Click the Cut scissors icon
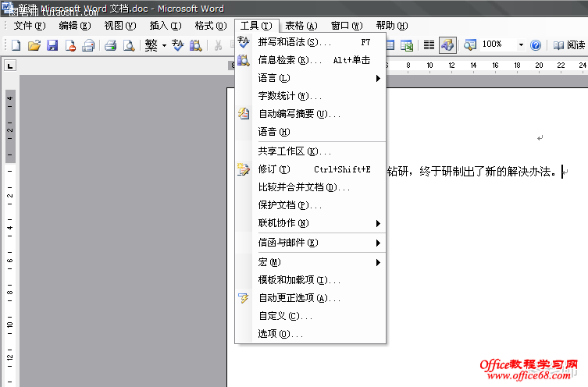 (x=218, y=46)
